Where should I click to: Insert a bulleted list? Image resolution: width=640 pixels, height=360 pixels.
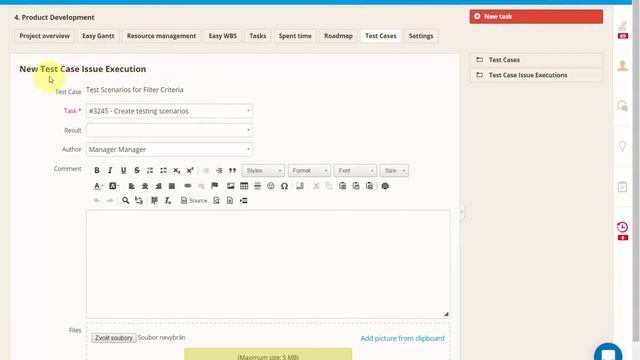[163, 170]
